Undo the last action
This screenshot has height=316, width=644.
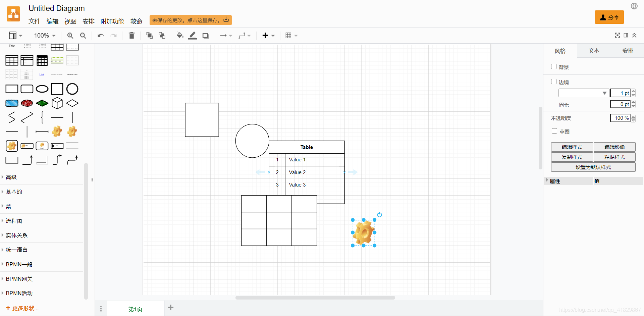(x=101, y=36)
